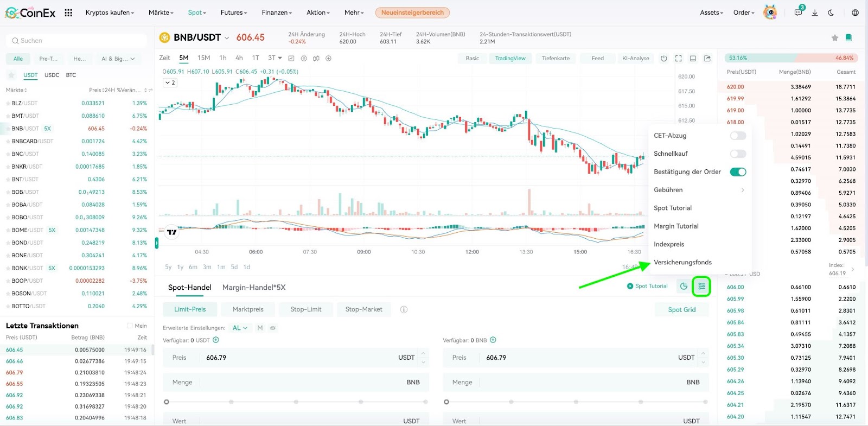Select the Stop-Market order type

pos(363,309)
